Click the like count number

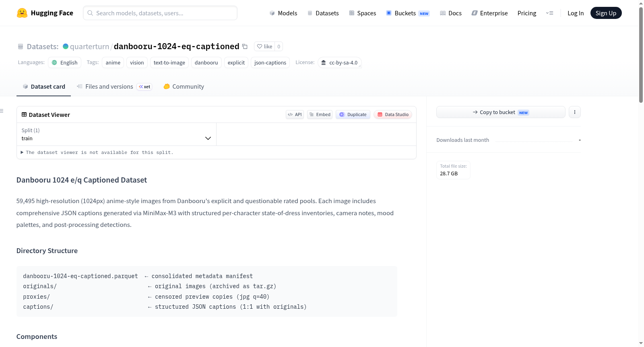point(279,46)
